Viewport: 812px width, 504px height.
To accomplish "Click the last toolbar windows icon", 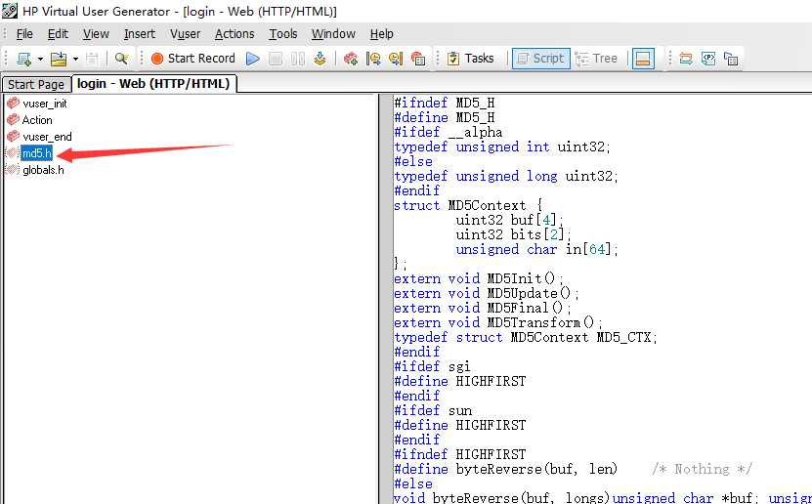I will pos(731,59).
